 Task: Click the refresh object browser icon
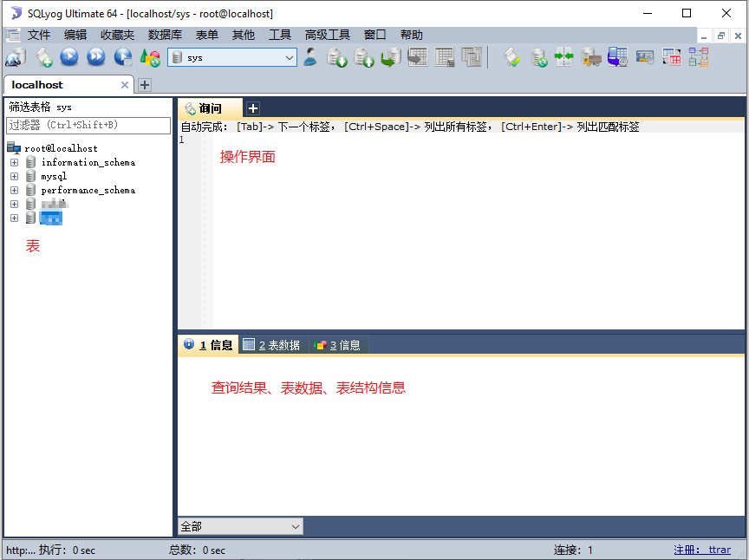click(x=150, y=57)
